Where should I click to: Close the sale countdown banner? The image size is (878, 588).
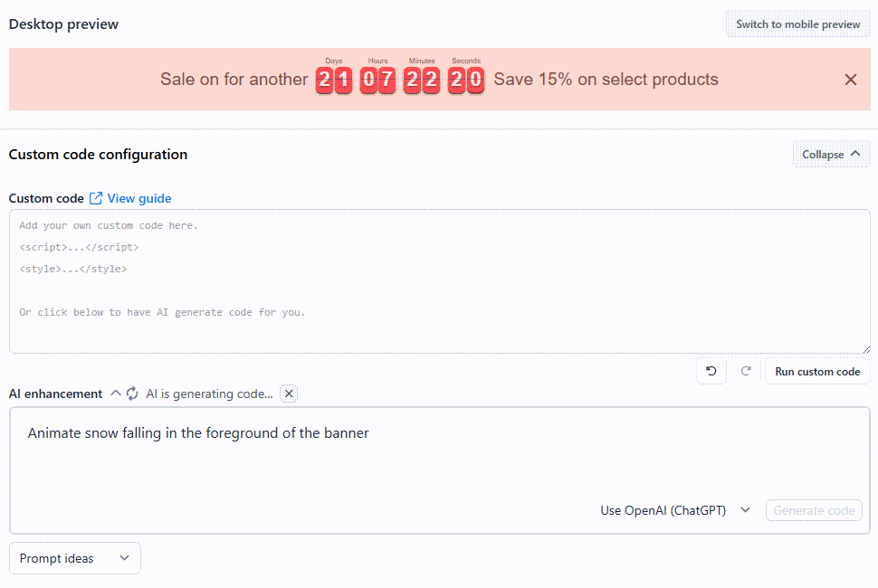851,80
